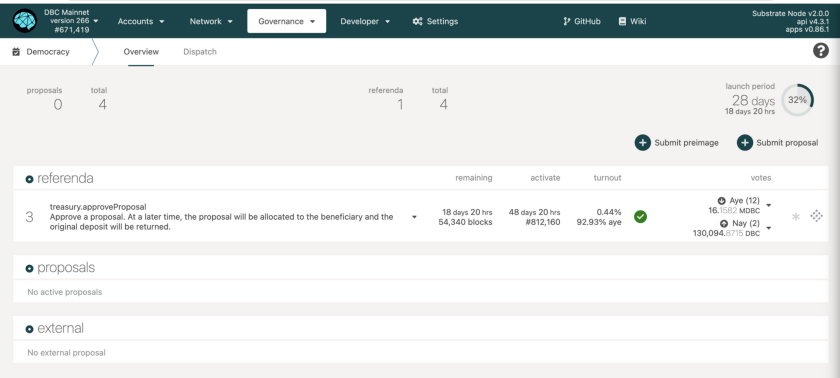The width and height of the screenshot is (840, 378).
Task: Click the '92.93% aye' turnout value
Action: tap(599, 222)
